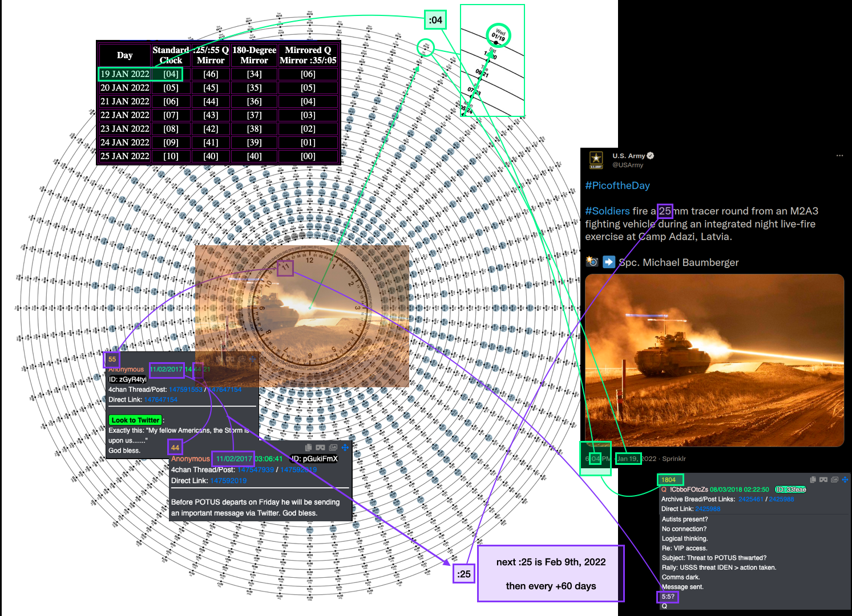Click the 'Autists present?' line
The image size is (852, 616).
(685, 519)
